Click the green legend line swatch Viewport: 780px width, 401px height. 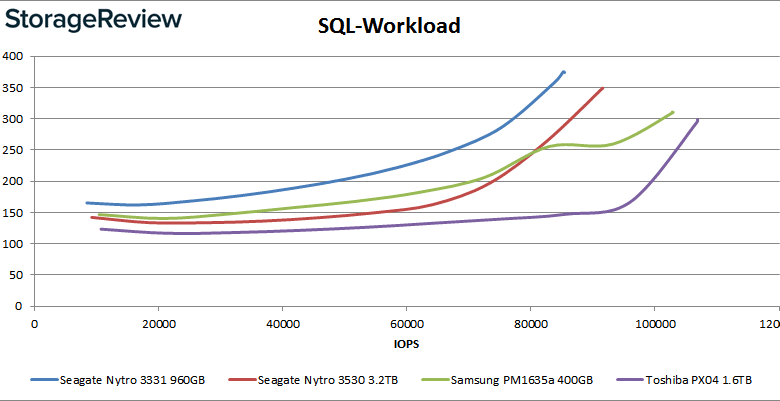(435, 380)
